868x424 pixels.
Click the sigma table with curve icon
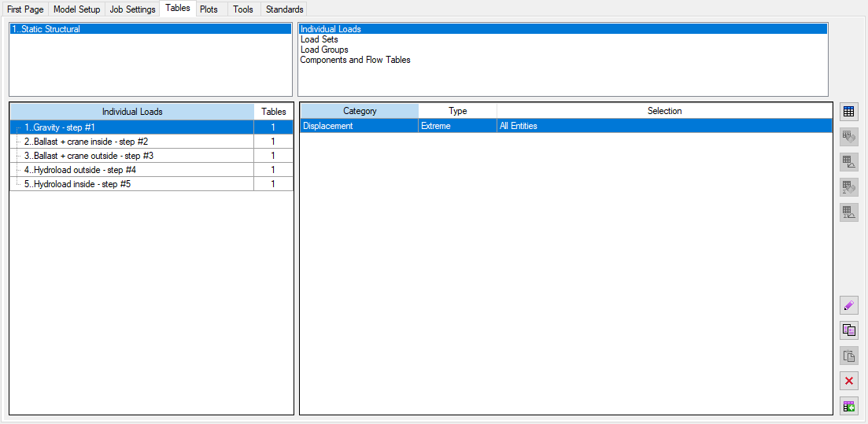tap(848, 212)
